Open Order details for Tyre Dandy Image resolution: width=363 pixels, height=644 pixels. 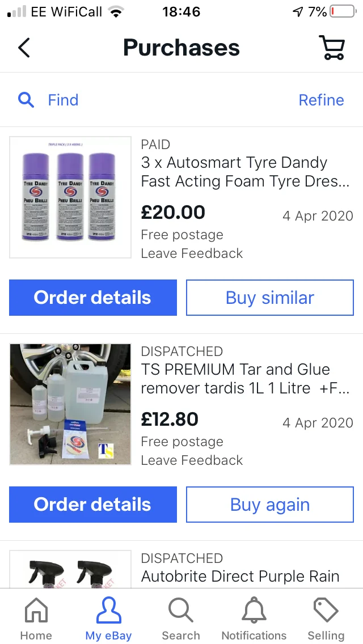93,298
